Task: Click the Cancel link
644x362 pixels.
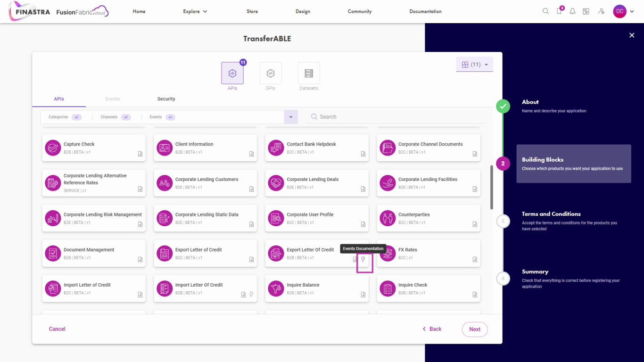Action: (57, 329)
